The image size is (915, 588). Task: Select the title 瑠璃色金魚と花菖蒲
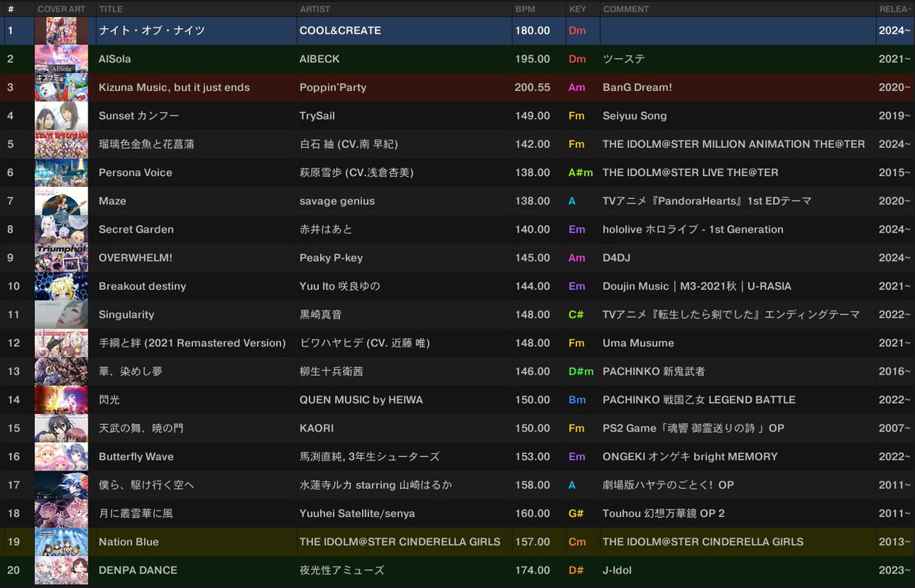click(146, 144)
